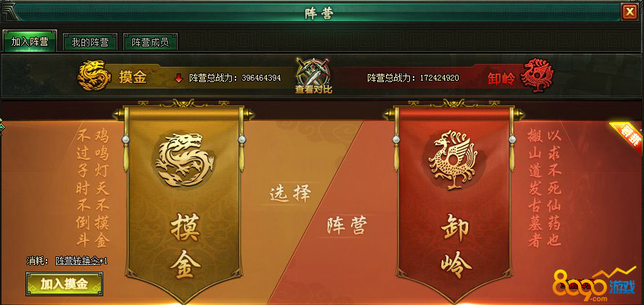Open the 阵营成员 tab

click(150, 42)
